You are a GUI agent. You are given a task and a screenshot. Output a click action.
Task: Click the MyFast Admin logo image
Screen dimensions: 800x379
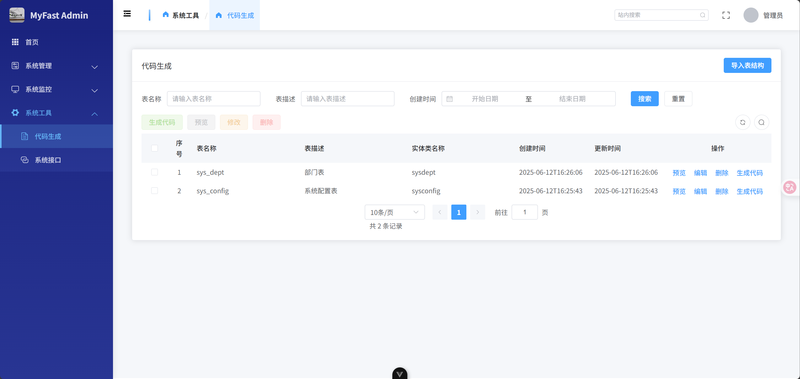[17, 15]
